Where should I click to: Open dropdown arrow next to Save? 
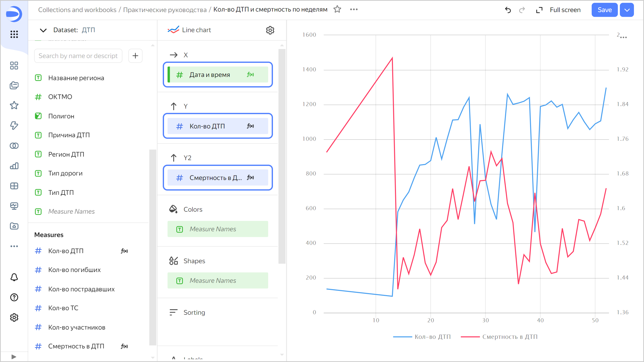627,10
